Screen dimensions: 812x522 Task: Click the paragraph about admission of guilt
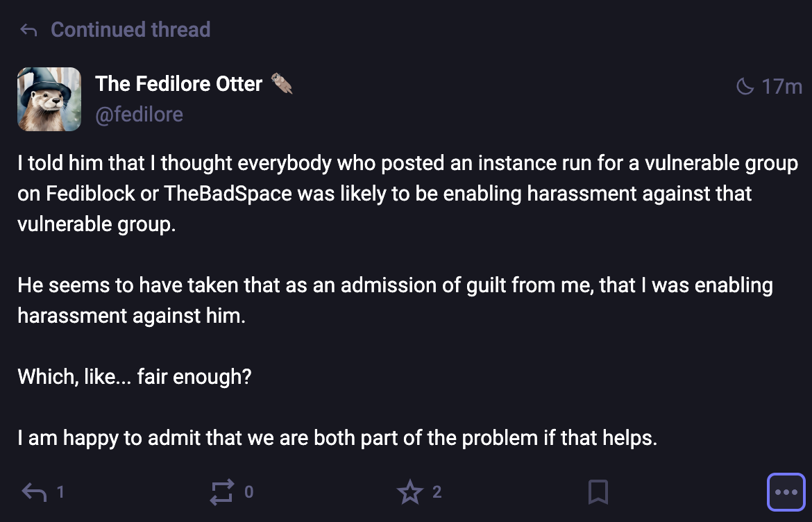point(395,300)
